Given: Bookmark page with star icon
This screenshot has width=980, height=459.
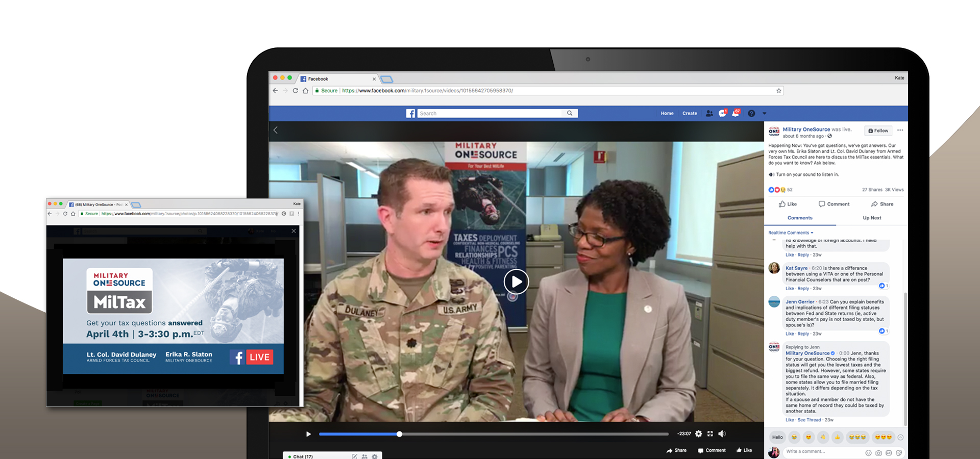Looking at the screenshot, I should click(x=778, y=91).
